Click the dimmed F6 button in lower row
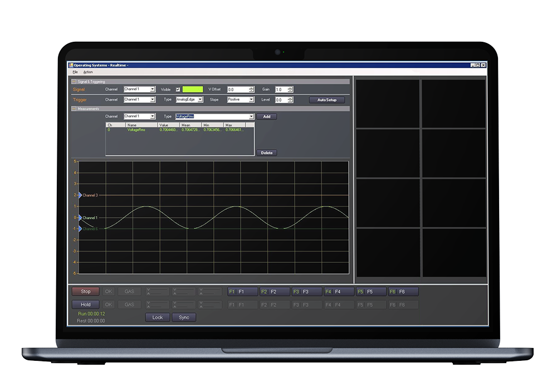Image resolution: width=557 pixels, height=392 pixels. (403, 305)
